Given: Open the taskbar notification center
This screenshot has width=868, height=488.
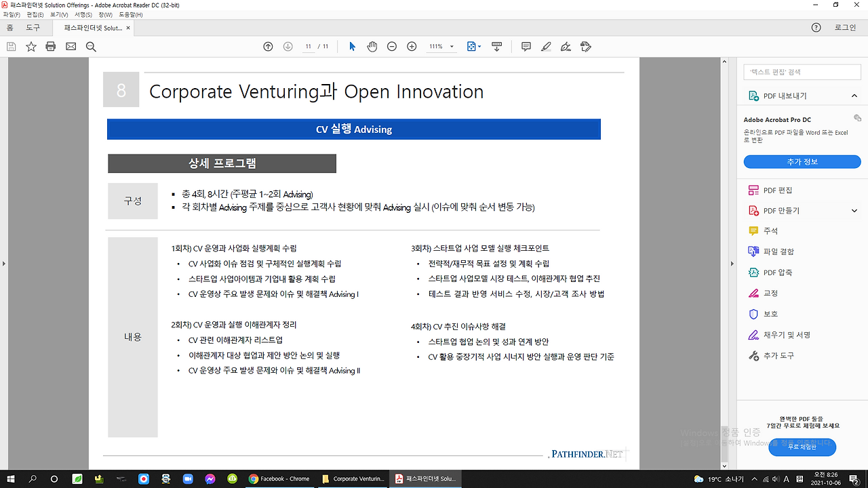Looking at the screenshot, I should (854, 479).
